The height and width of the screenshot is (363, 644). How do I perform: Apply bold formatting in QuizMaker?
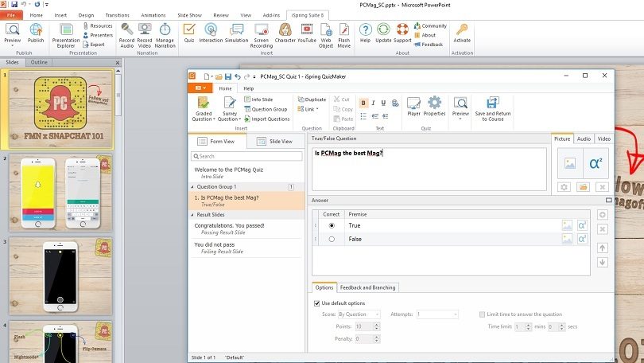363,103
